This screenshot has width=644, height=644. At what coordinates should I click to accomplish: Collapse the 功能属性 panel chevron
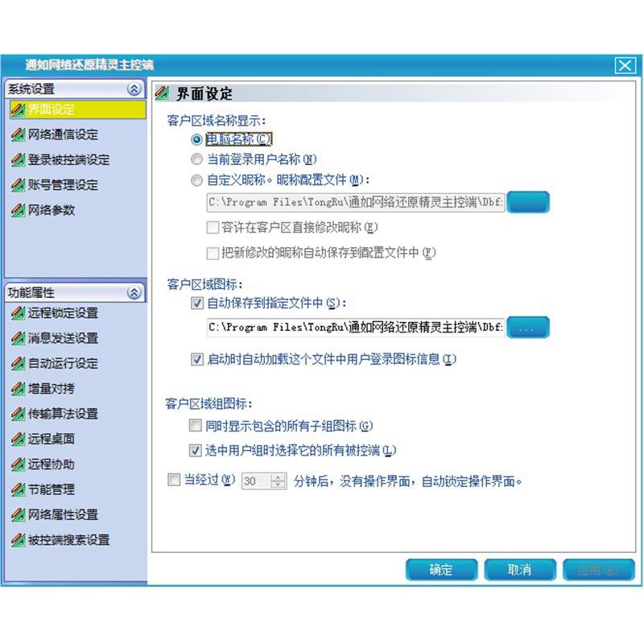pyautogui.click(x=134, y=293)
